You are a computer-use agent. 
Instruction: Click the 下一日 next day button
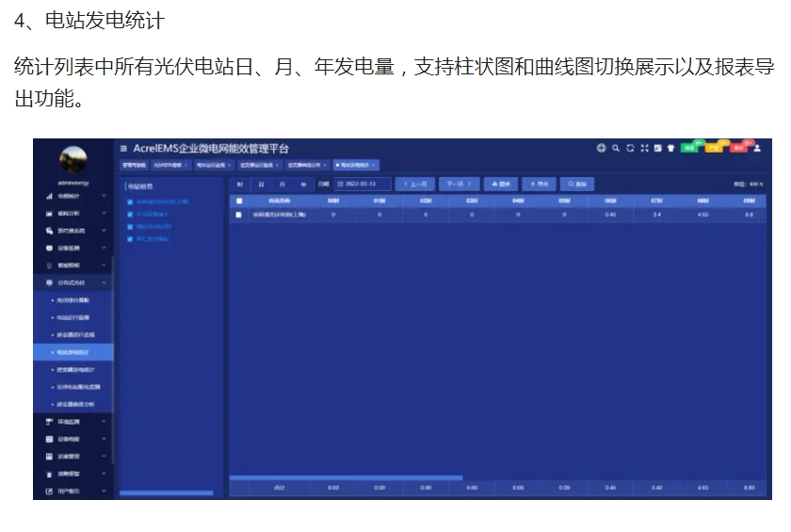[460, 184]
